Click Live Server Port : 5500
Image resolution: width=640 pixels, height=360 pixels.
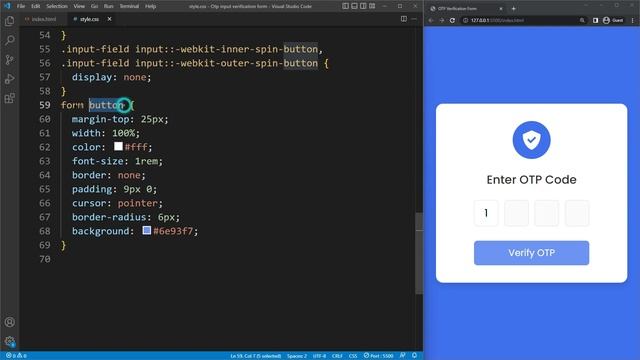pyautogui.click(x=378, y=356)
